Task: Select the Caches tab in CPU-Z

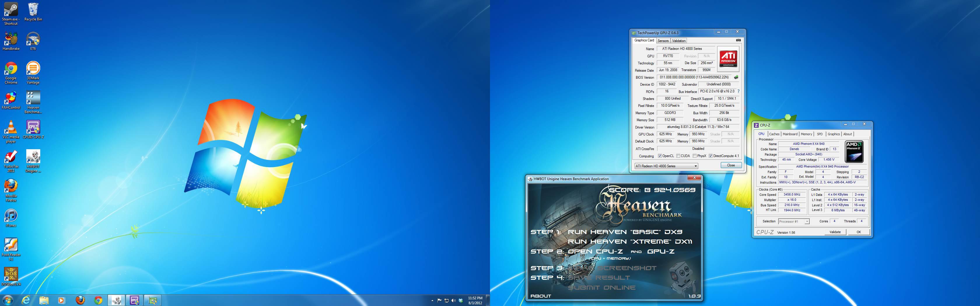Action: click(x=774, y=134)
